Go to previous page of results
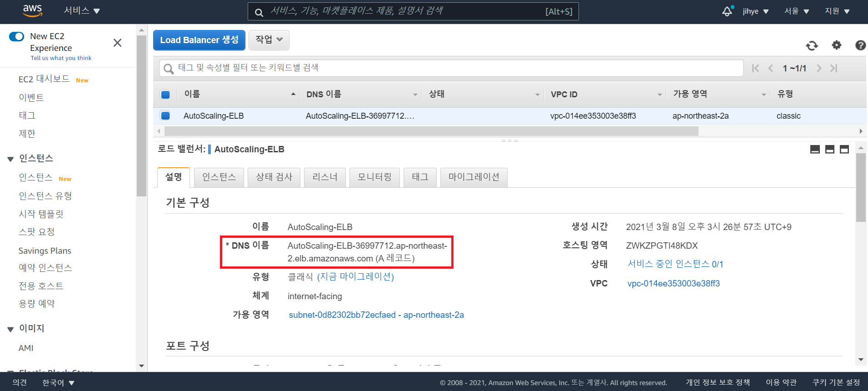 pyautogui.click(x=771, y=68)
